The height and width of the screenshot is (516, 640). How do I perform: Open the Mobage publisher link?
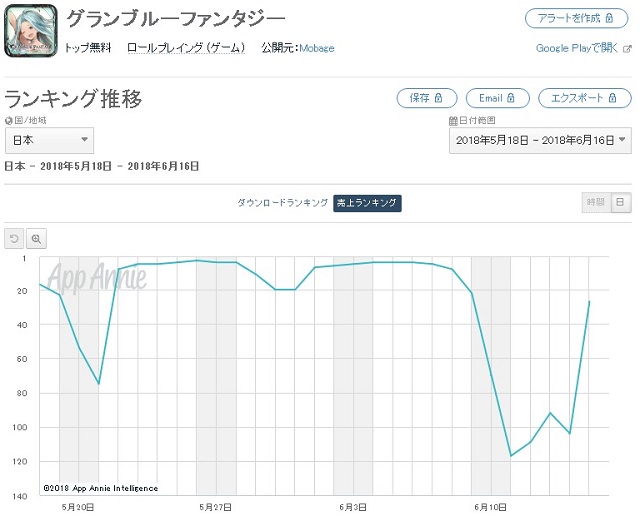[317, 48]
